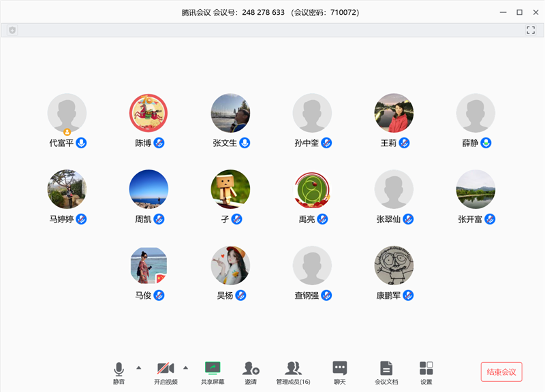
Task: Minimize the Tencent Meeting window
Action: (x=503, y=12)
